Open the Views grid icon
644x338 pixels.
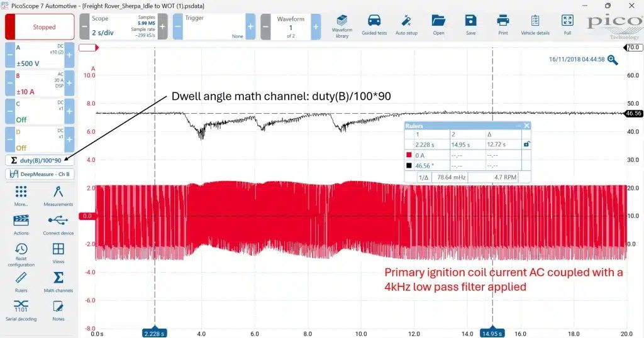[x=58, y=253]
